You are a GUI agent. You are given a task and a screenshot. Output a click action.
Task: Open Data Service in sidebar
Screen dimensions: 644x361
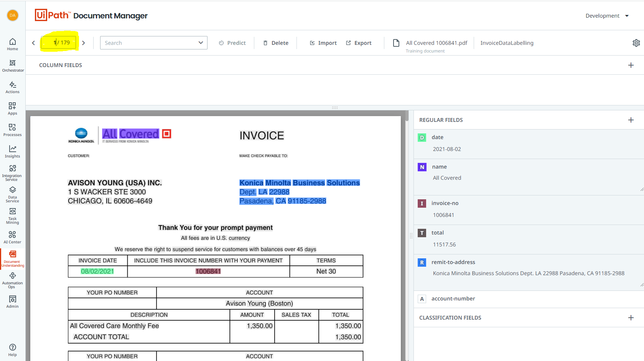click(x=12, y=194)
